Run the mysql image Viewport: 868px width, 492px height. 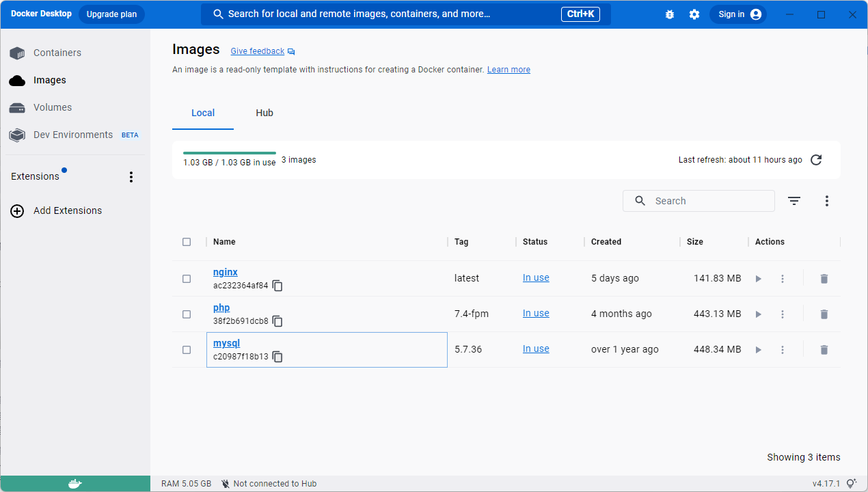[758, 350]
